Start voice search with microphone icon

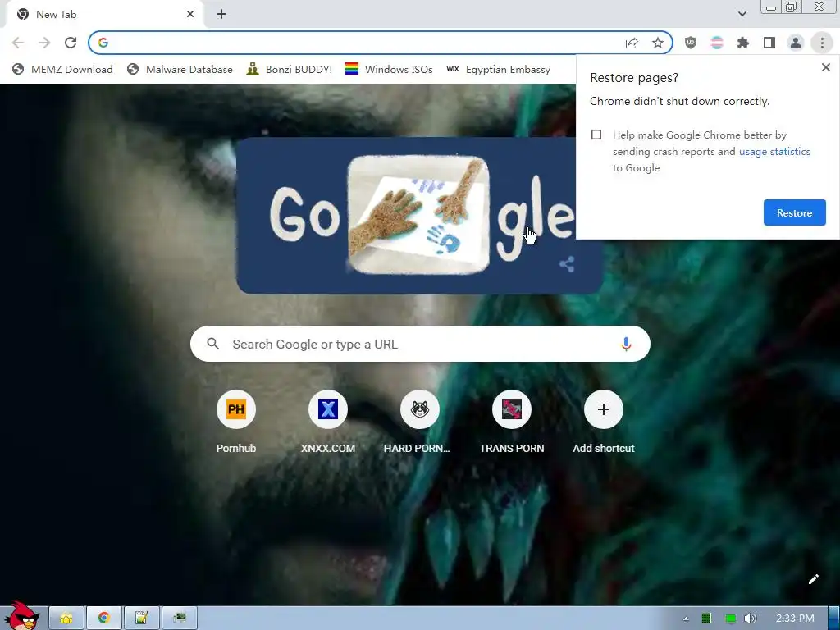626,344
